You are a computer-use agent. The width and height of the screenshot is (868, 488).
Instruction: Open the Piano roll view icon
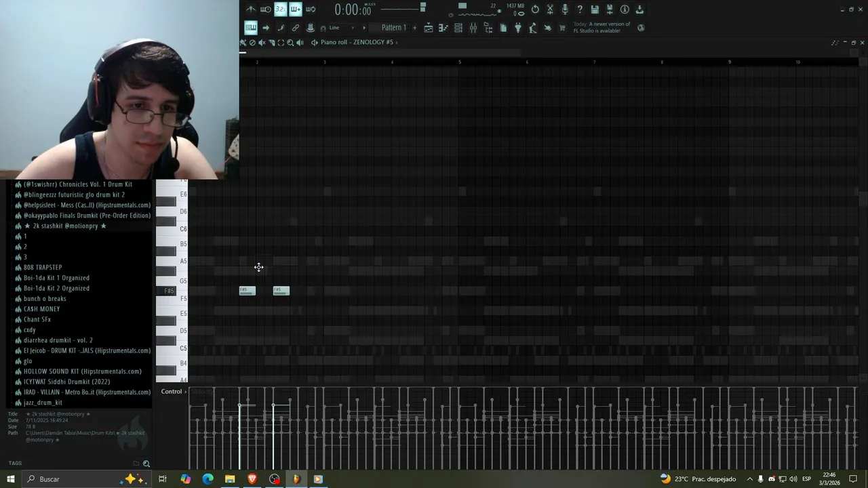pyautogui.click(x=443, y=28)
